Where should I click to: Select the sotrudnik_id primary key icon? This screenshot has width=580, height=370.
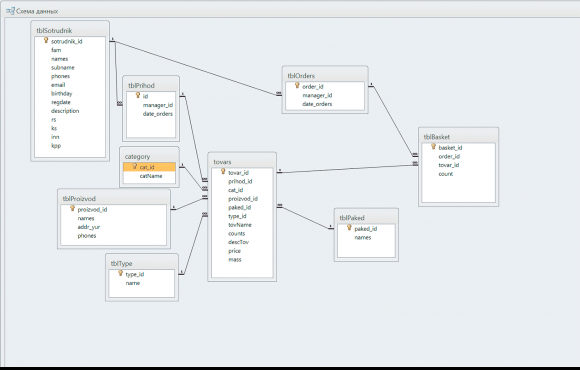(46, 40)
